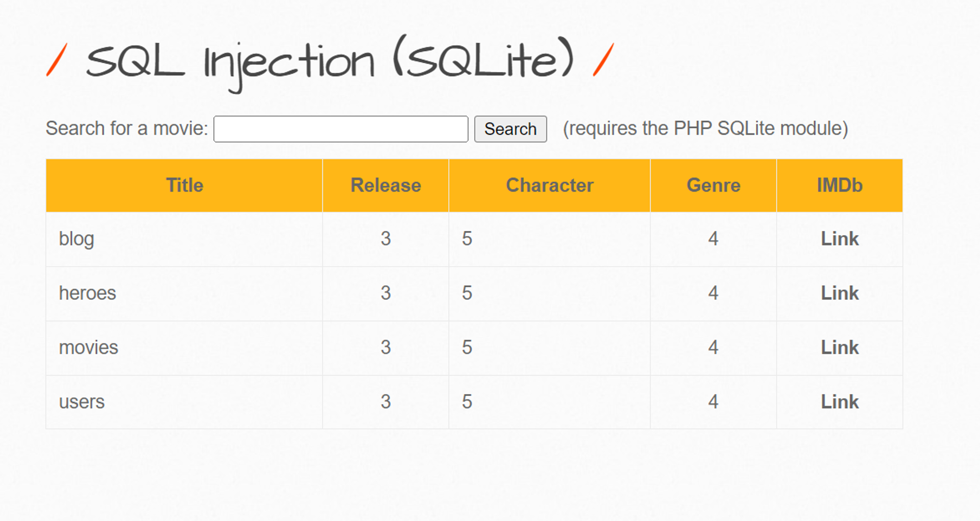Open the IMDb Link in movies row
The height and width of the screenshot is (521, 980).
click(x=840, y=347)
